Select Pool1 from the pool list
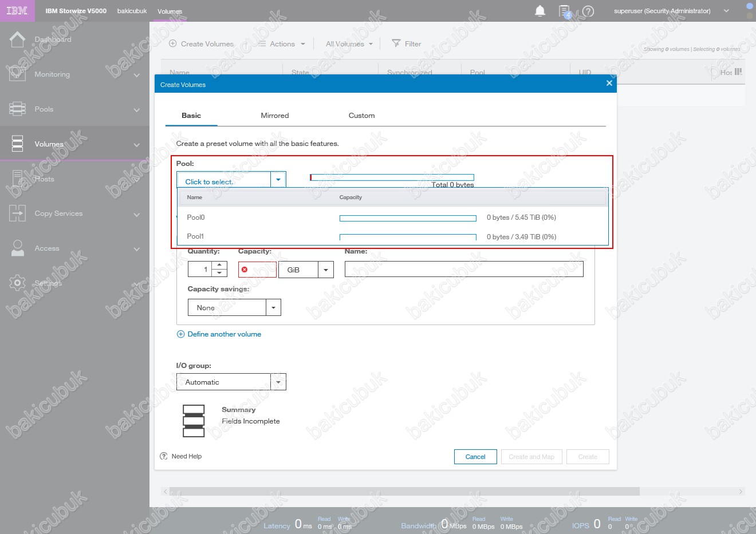This screenshot has height=534, width=756. click(x=393, y=236)
